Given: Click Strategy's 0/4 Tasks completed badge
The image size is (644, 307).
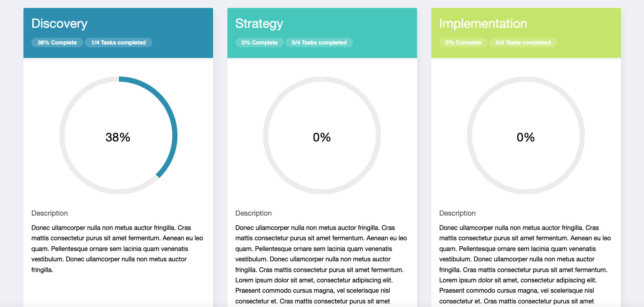Looking at the screenshot, I should [x=319, y=42].
